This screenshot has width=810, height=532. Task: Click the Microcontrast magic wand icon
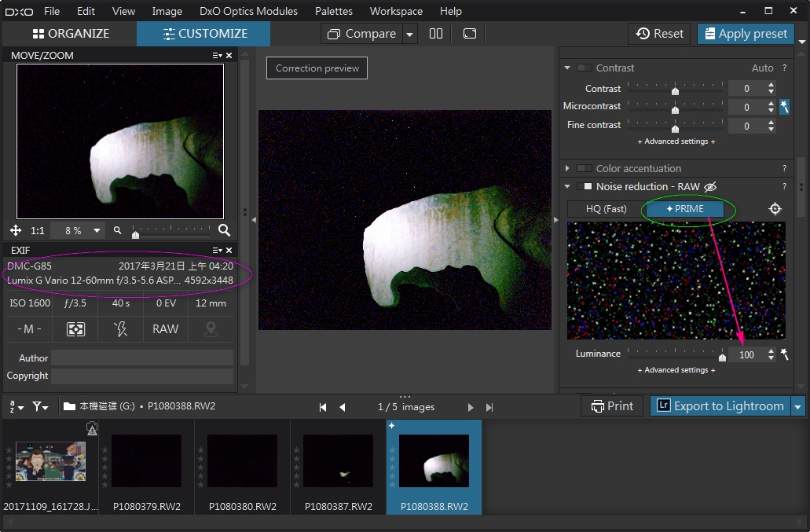(784, 106)
